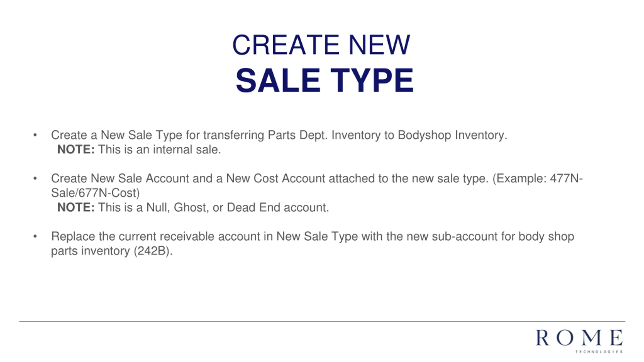Click 'Replace the current receivable account' text

(156, 237)
